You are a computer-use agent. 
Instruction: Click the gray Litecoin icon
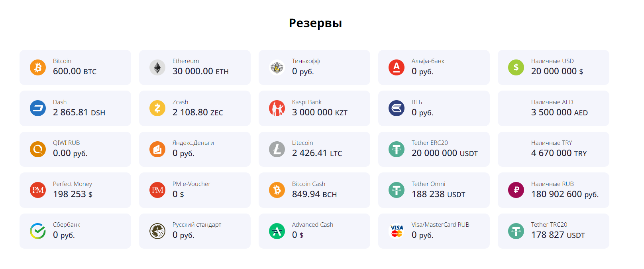(277, 149)
